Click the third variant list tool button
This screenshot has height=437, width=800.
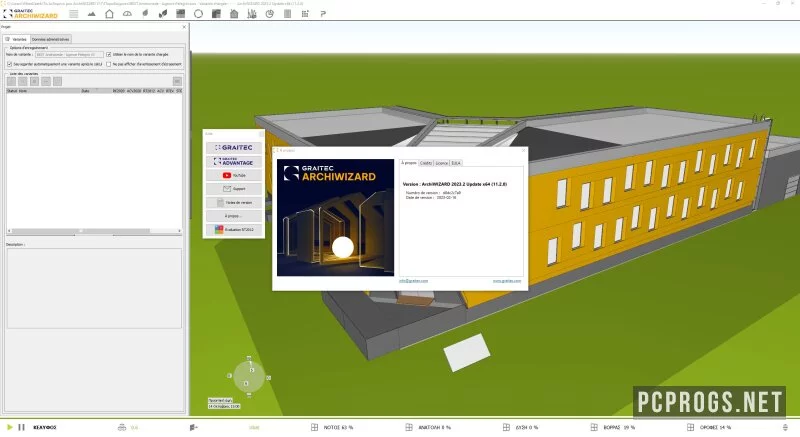pyautogui.click(x=34, y=81)
